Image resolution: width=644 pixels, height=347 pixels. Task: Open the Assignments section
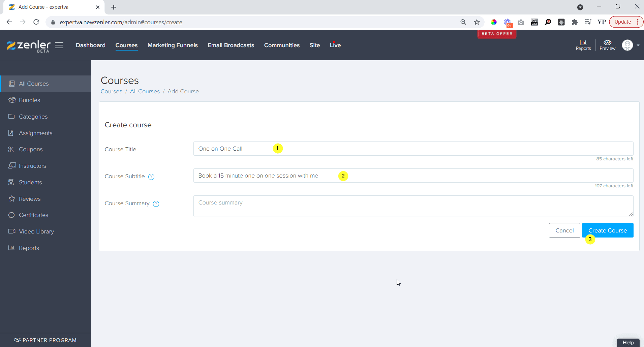(35, 133)
